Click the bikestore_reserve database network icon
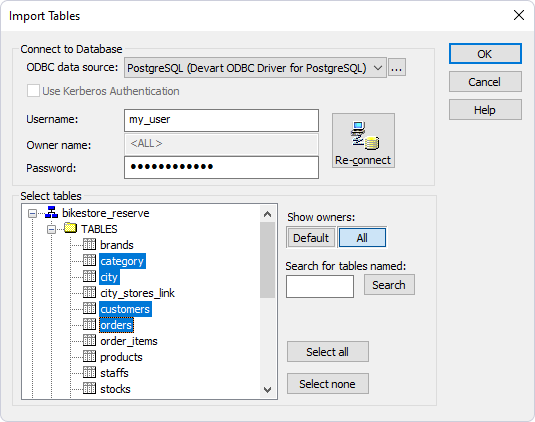 coord(52,213)
